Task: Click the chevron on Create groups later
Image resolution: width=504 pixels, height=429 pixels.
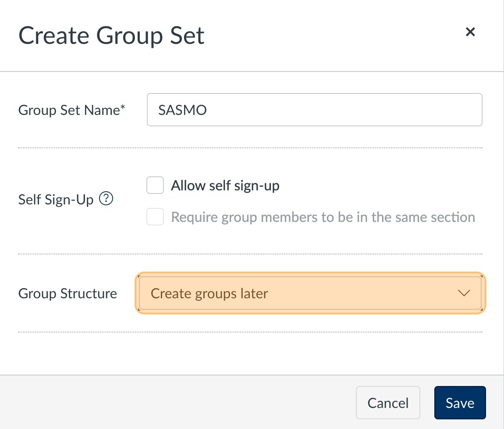Action: point(464,293)
